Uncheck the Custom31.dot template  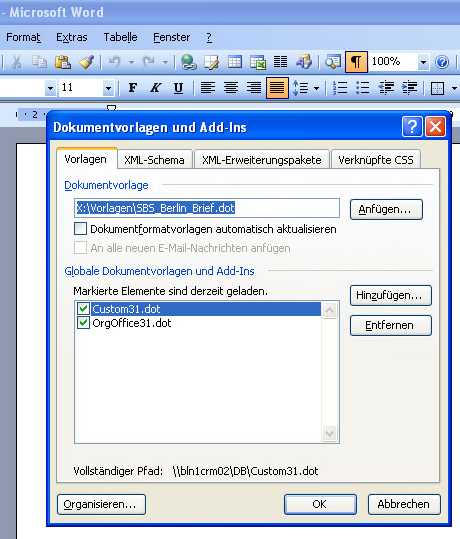click(83, 309)
